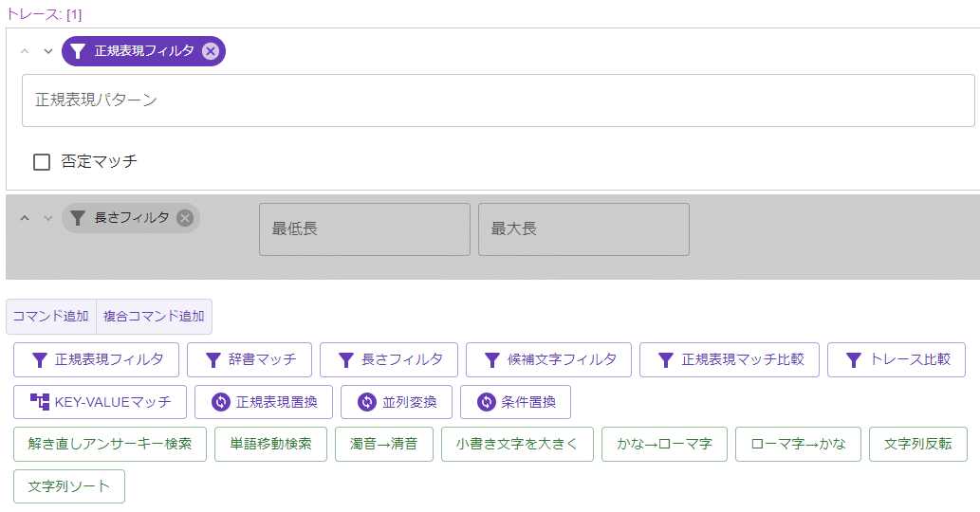
Task: Add the 辞書マッチ filter
Action: 250,359
